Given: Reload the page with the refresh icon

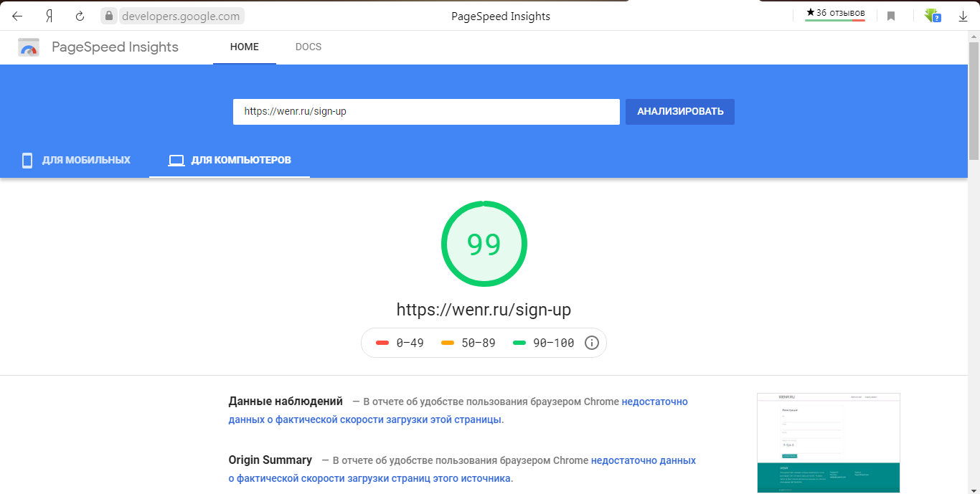Looking at the screenshot, I should coord(80,16).
